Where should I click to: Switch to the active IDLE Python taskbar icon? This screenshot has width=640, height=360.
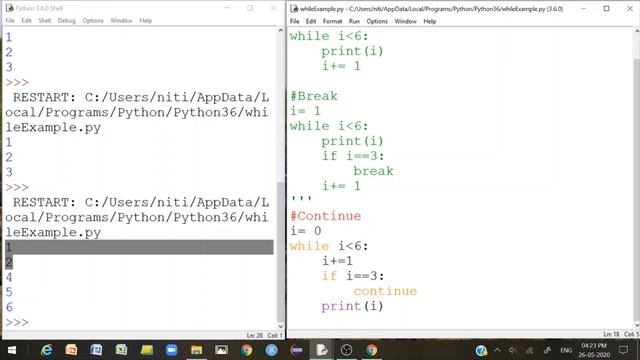pos(322,350)
